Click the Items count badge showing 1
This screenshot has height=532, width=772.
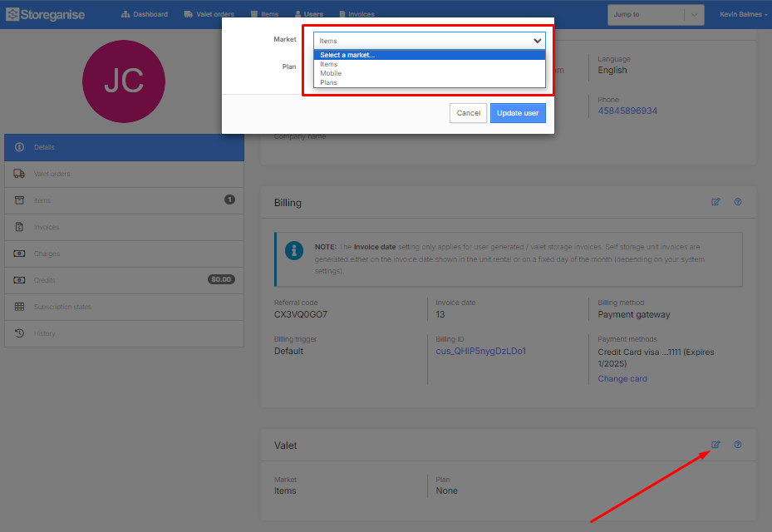[229, 199]
